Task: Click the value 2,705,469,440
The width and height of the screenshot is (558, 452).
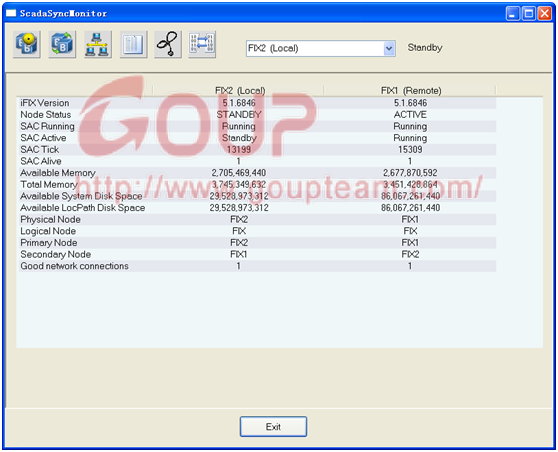Action: click(x=239, y=173)
